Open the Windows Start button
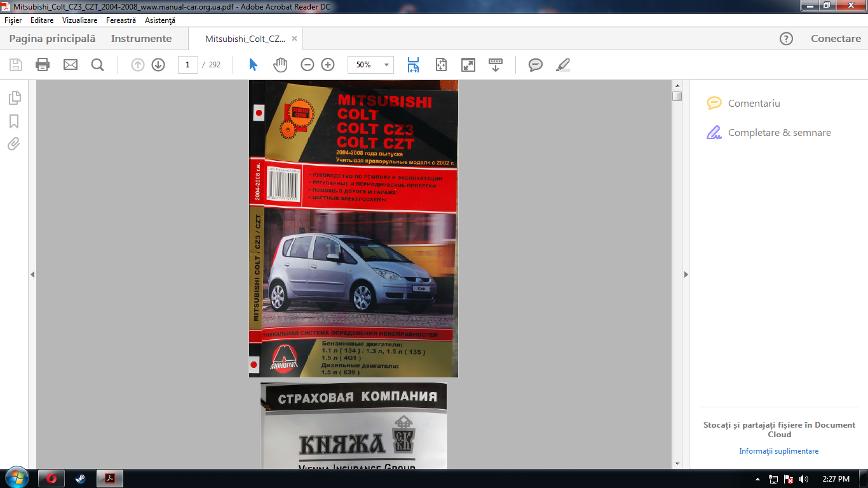This screenshot has width=868, height=488. click(x=16, y=478)
